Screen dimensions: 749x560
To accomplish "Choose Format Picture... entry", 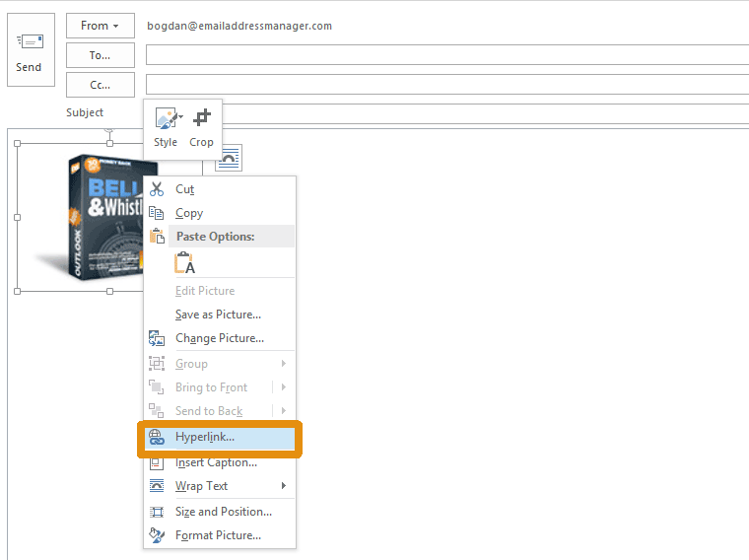I will point(218,535).
